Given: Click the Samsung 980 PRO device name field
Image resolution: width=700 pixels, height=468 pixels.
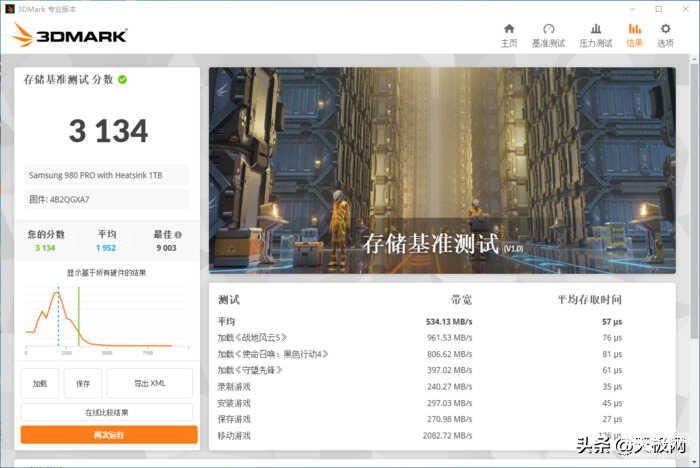Looking at the screenshot, I should [x=105, y=176].
